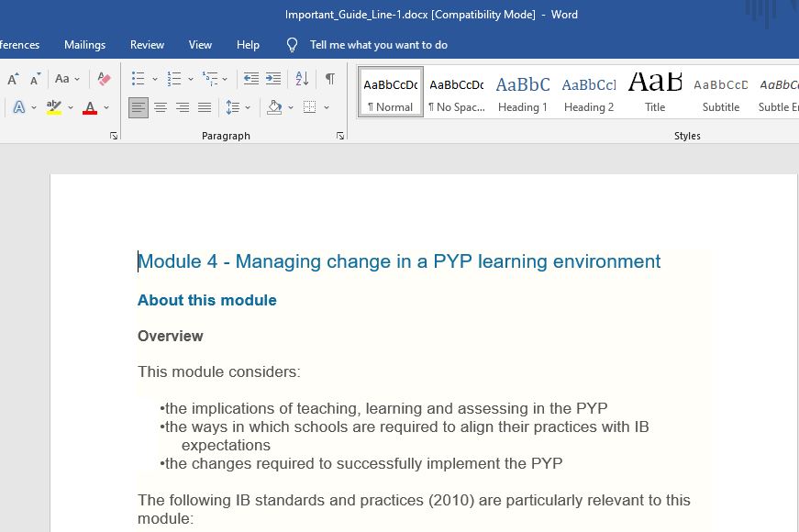The height and width of the screenshot is (532, 799).
Task: Click bullet about changes required to implement PYP
Action: [361, 464]
